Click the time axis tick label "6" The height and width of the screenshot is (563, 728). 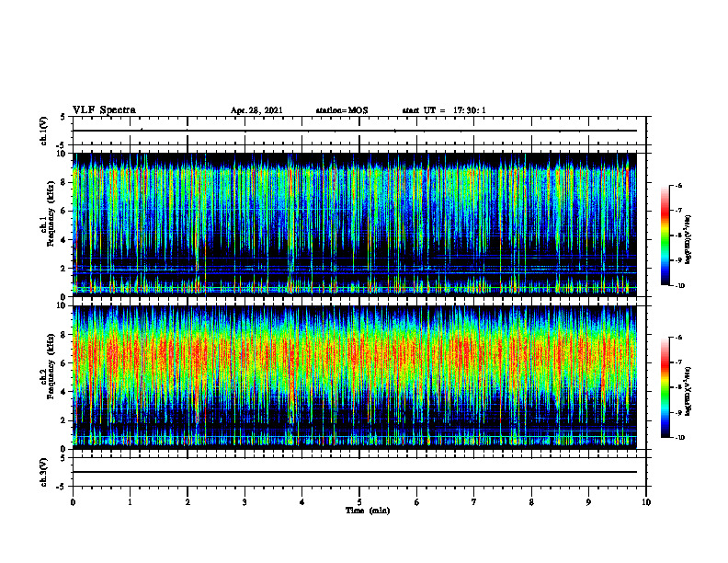click(416, 502)
